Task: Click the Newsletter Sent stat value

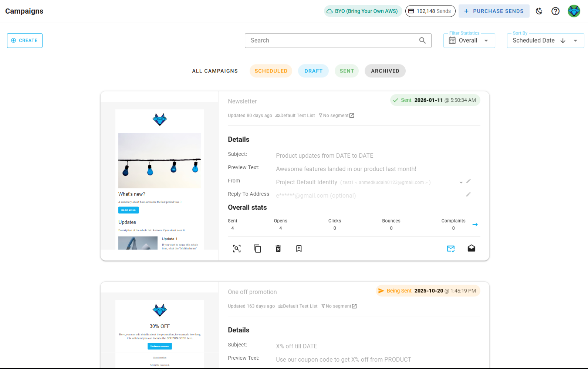Action: point(233,228)
